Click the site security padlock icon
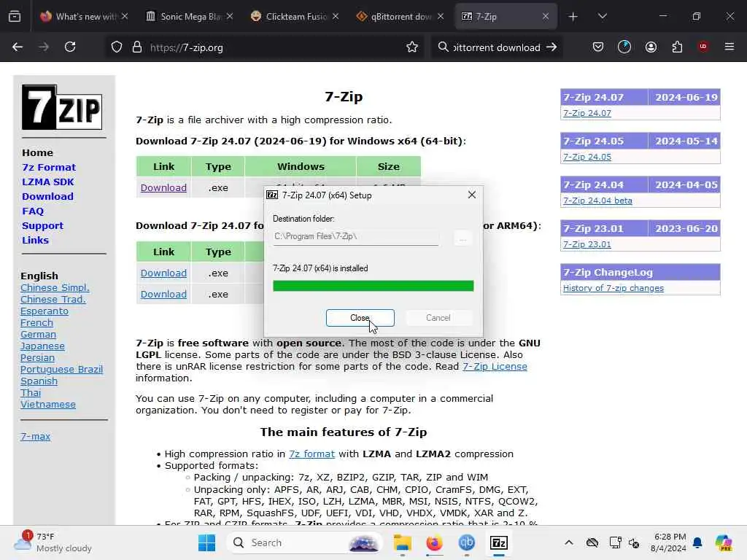 (x=137, y=47)
